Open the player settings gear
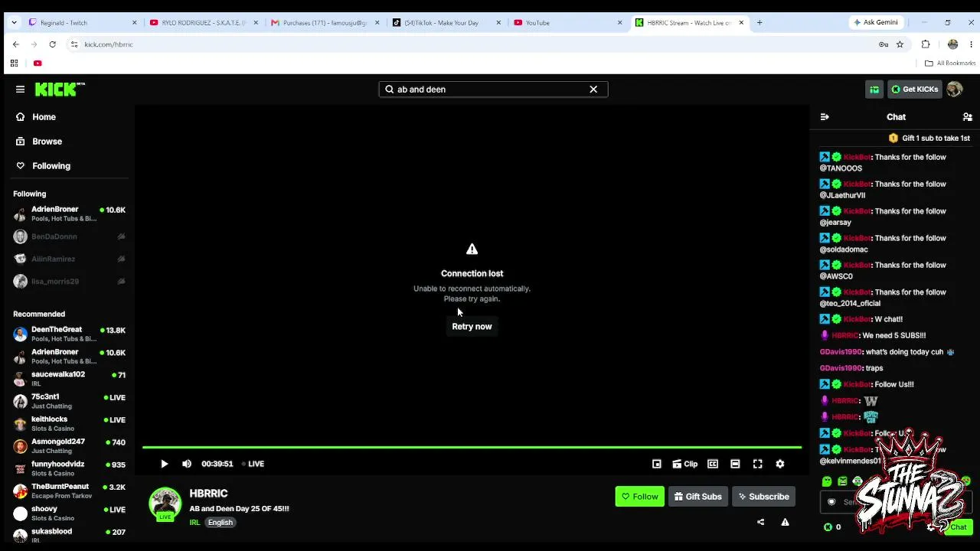 (780, 464)
